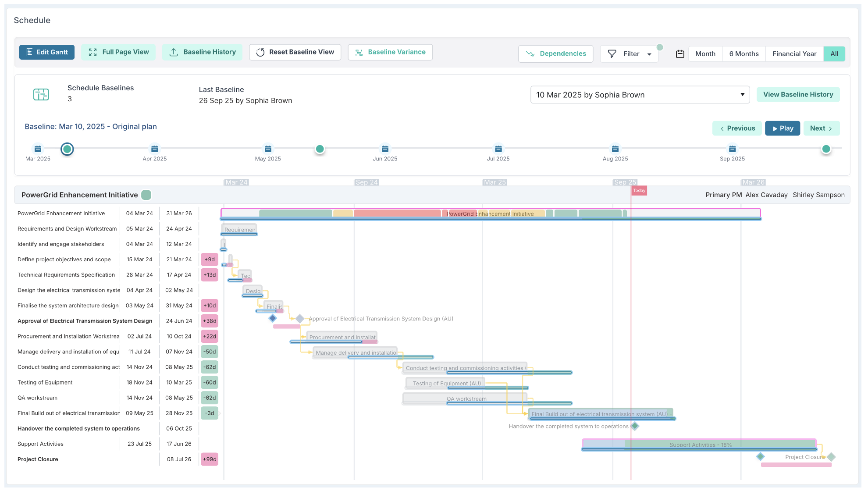868x491 pixels.
Task: Open Baseline History from toolbar
Action: coord(203,52)
